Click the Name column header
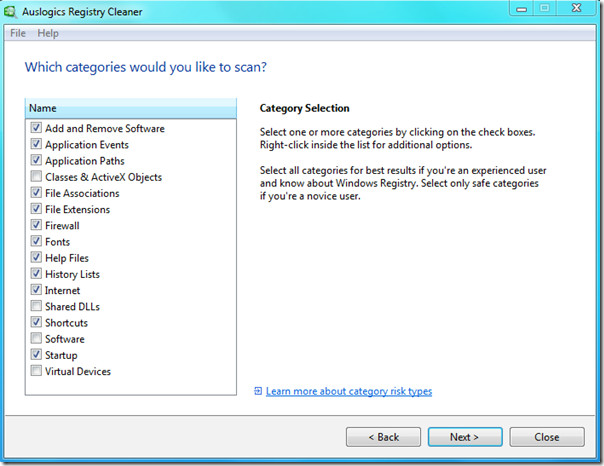This screenshot has width=604, height=466. point(131,108)
